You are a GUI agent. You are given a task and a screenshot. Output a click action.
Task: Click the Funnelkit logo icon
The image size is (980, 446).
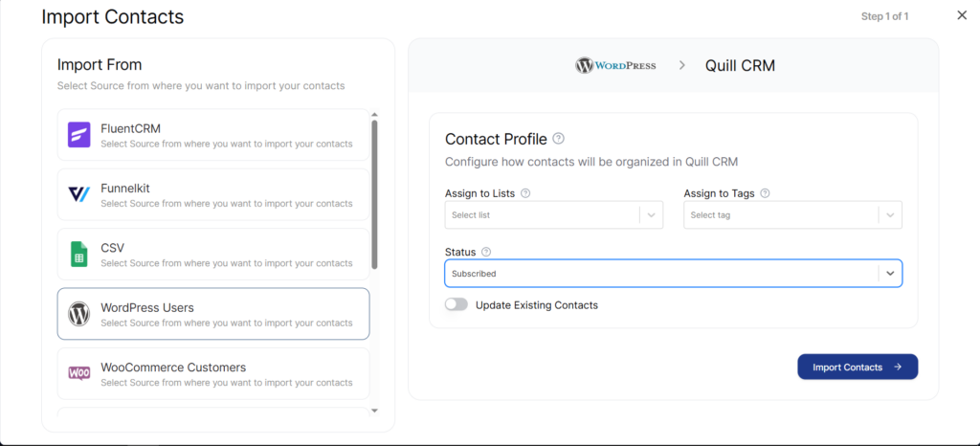pyautogui.click(x=78, y=194)
